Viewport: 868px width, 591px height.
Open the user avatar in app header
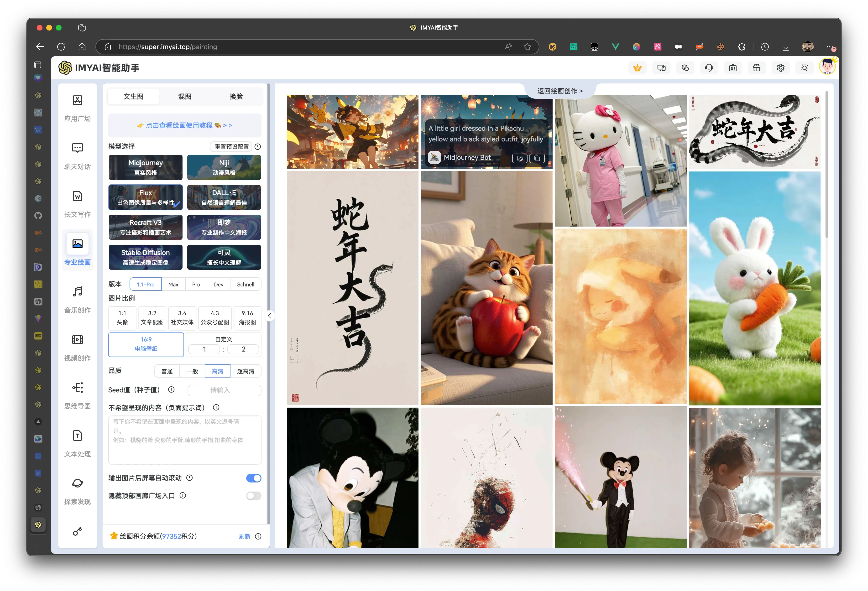[x=827, y=67]
